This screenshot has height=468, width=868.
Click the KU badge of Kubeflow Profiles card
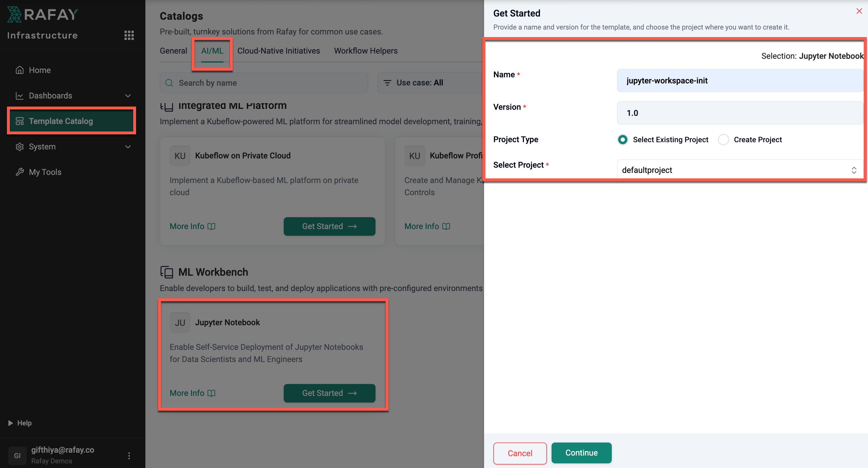(414, 156)
